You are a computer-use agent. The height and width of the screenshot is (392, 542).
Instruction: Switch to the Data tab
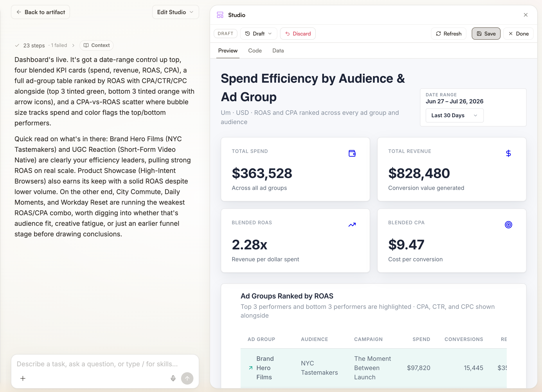click(x=278, y=51)
